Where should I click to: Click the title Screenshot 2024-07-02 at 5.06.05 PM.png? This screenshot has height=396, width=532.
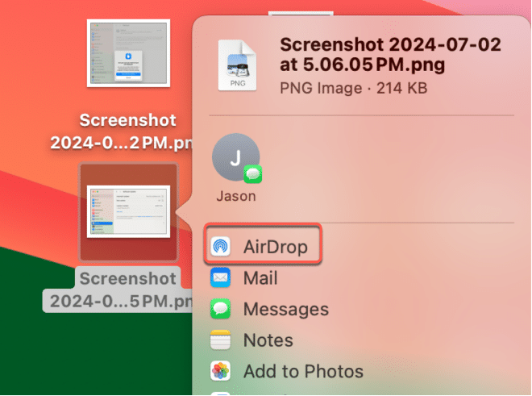pyautogui.click(x=390, y=55)
